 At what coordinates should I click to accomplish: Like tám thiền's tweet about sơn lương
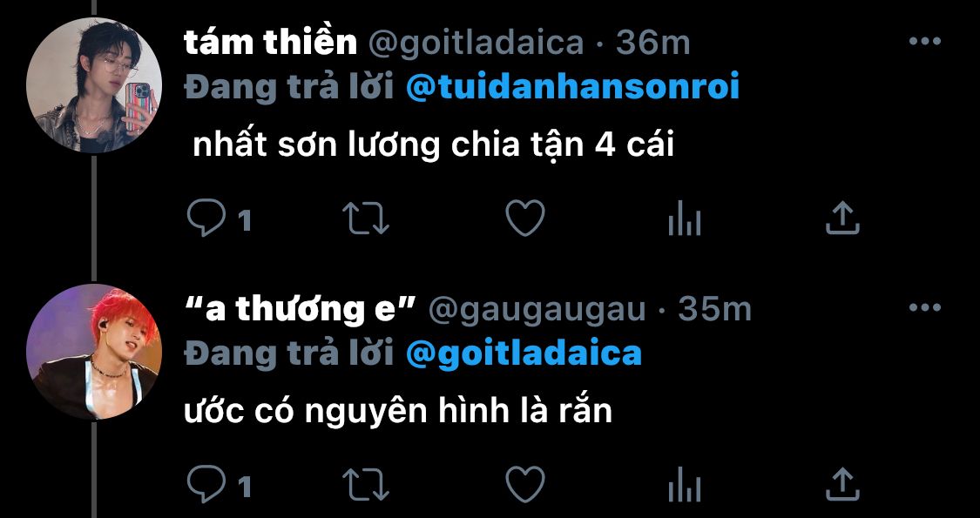pos(525,218)
